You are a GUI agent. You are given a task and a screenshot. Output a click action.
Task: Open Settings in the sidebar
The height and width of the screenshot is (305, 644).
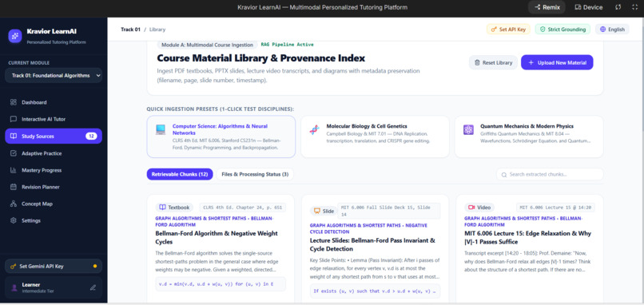tap(54, 220)
